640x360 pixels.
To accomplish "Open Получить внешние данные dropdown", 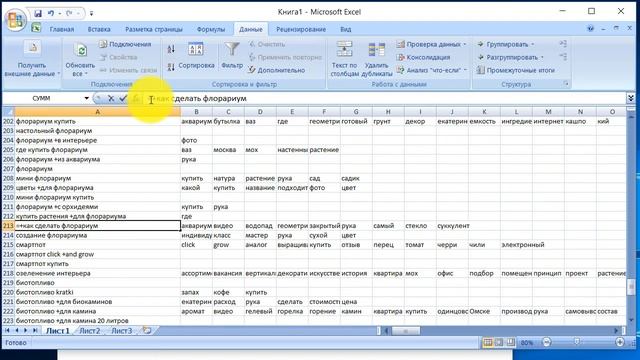I will [x=32, y=60].
